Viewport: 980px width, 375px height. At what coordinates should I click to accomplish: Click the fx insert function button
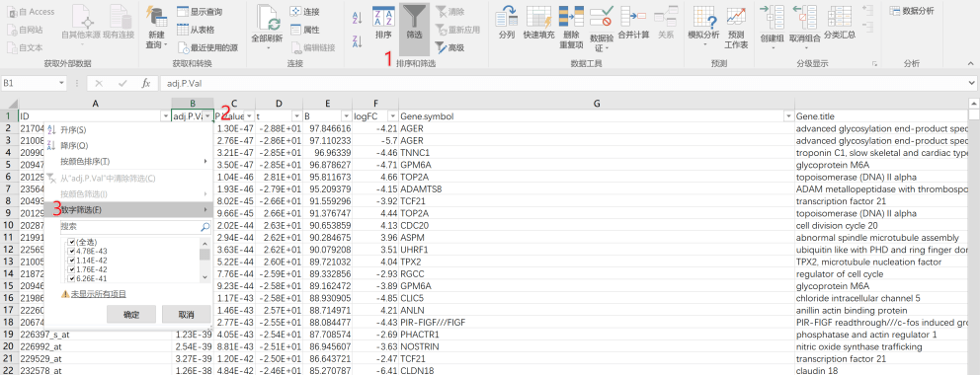[145, 83]
